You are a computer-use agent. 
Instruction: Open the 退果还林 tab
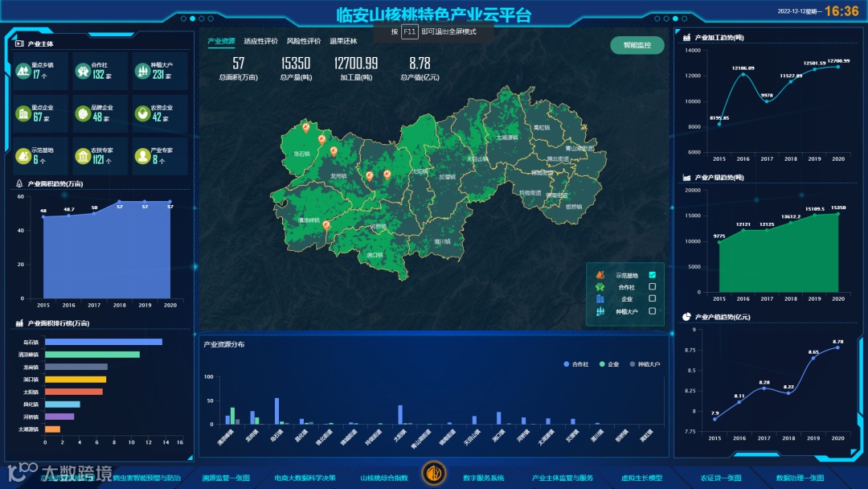[x=343, y=41]
